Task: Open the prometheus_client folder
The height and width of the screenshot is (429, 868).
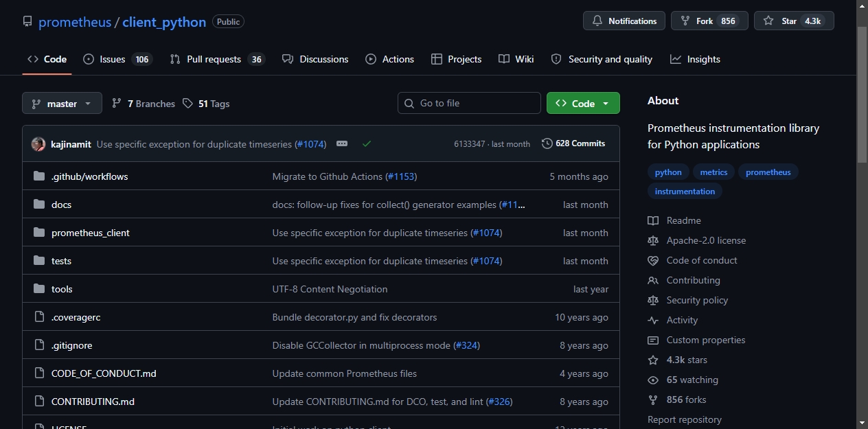Action: click(91, 233)
